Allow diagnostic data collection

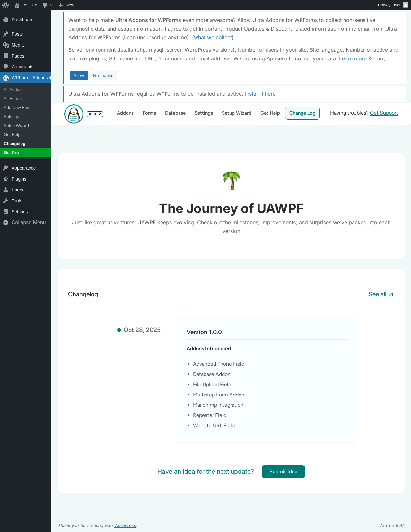79,75
